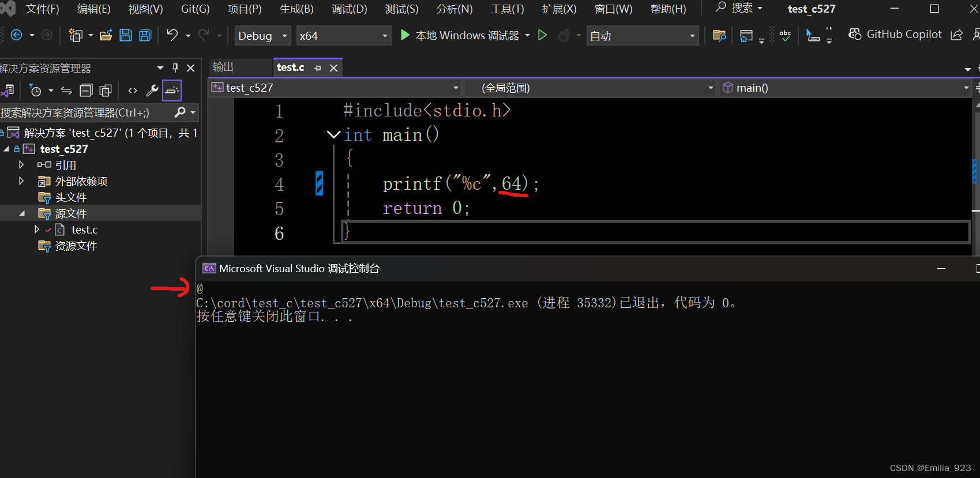The height and width of the screenshot is (478, 980).
Task: Click line 4 printf code in editor
Action: click(461, 184)
